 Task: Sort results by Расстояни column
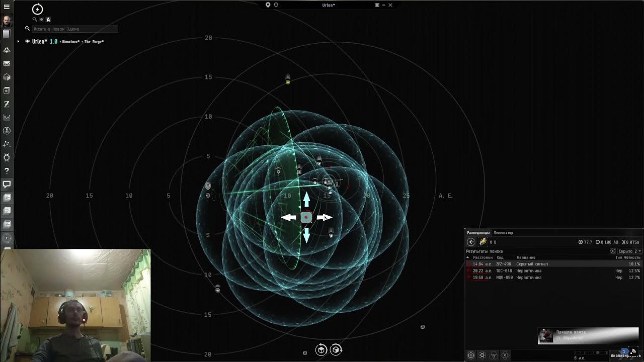[482, 257]
